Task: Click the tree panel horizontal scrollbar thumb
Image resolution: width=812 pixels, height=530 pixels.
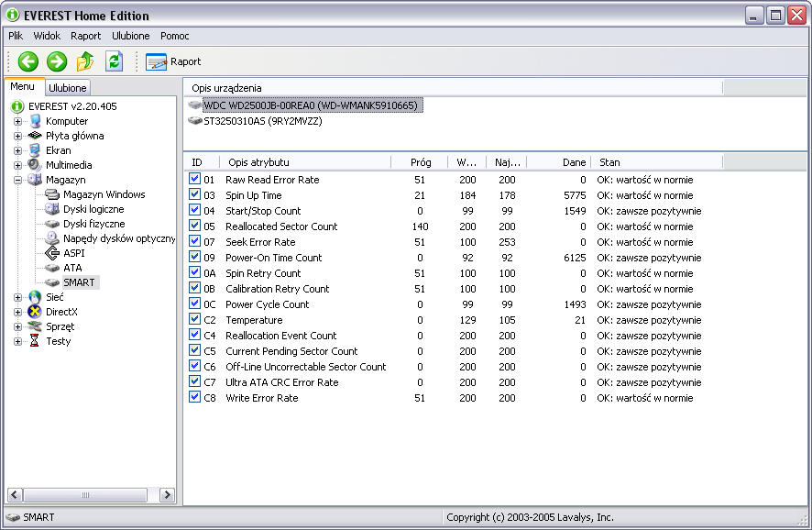Action: coord(85,495)
